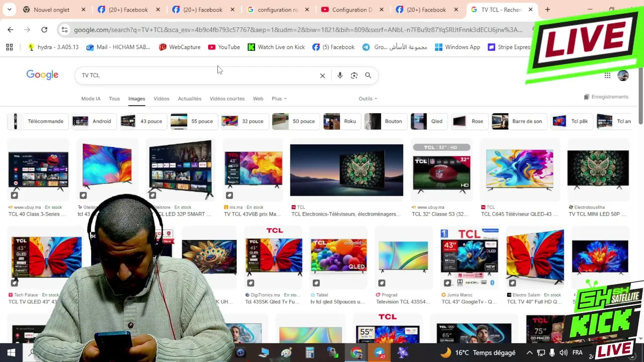Switch to the Mode IA search tab
Screen dimensions: 644x362
click(x=91, y=99)
